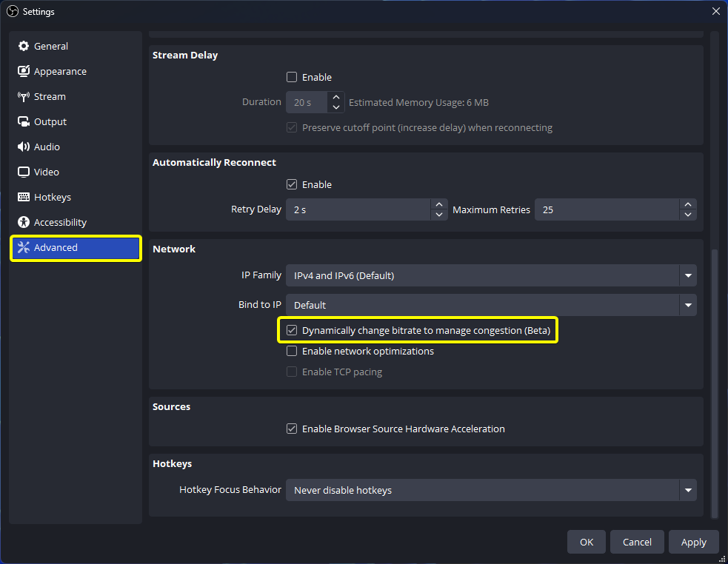Screen dimensions: 728x564
Task: Click the Hotkeys keyboard icon
Action: click(x=23, y=197)
